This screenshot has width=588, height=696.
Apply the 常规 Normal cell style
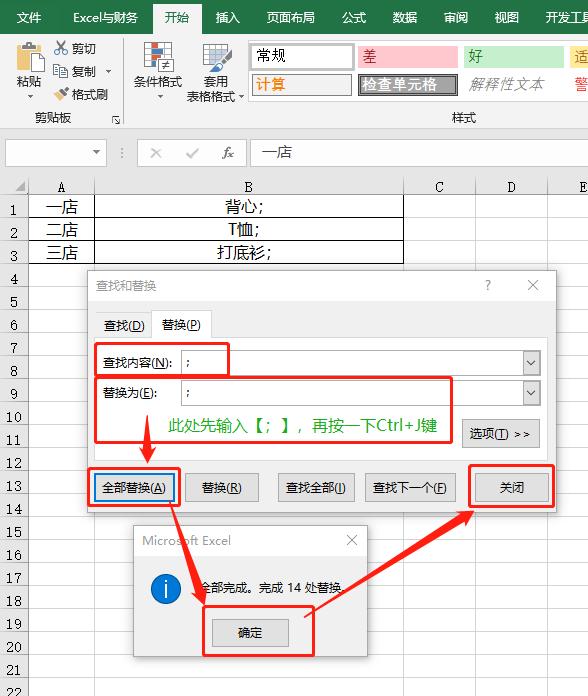tap(302, 56)
